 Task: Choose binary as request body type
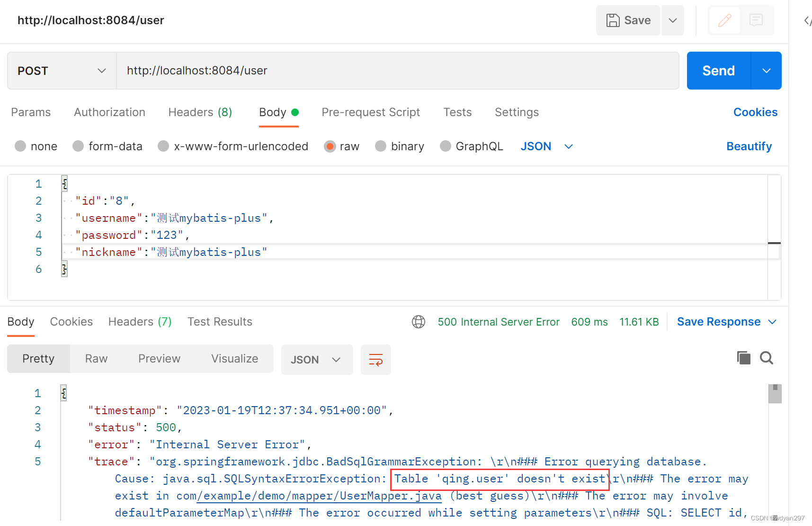coord(381,146)
